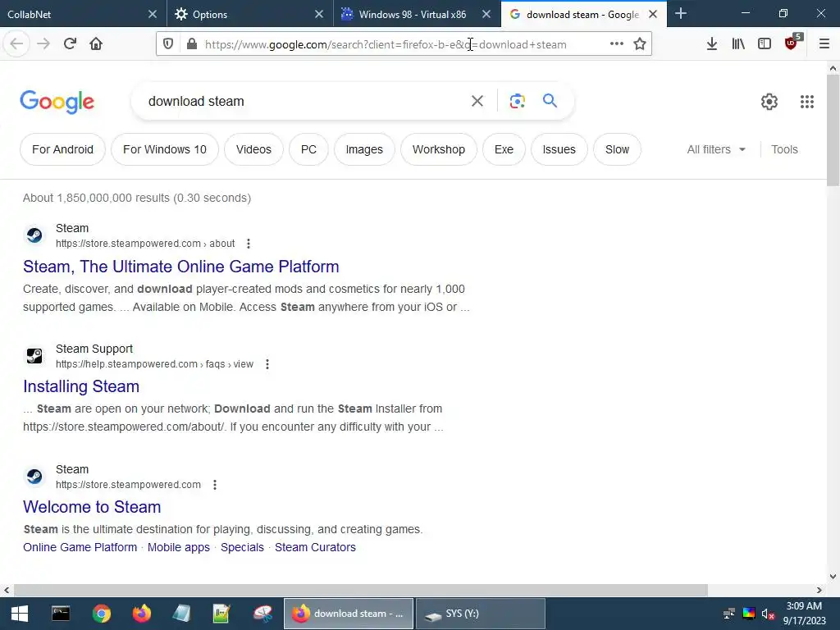Open the Steam Curators sitelink
840x630 pixels.
point(315,547)
